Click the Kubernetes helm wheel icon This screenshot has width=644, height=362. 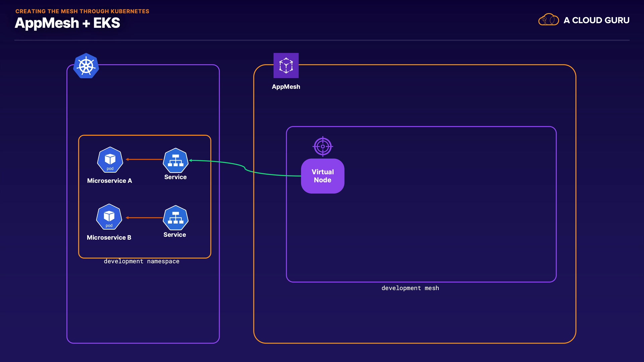coord(86,66)
